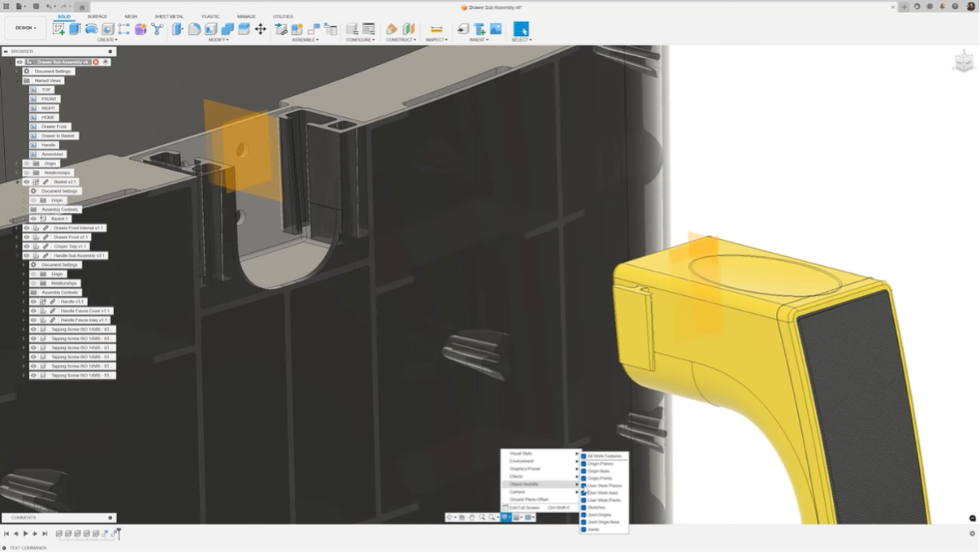This screenshot has height=553, width=980.
Task: Click the timeline Play button
Action: click(x=25, y=533)
